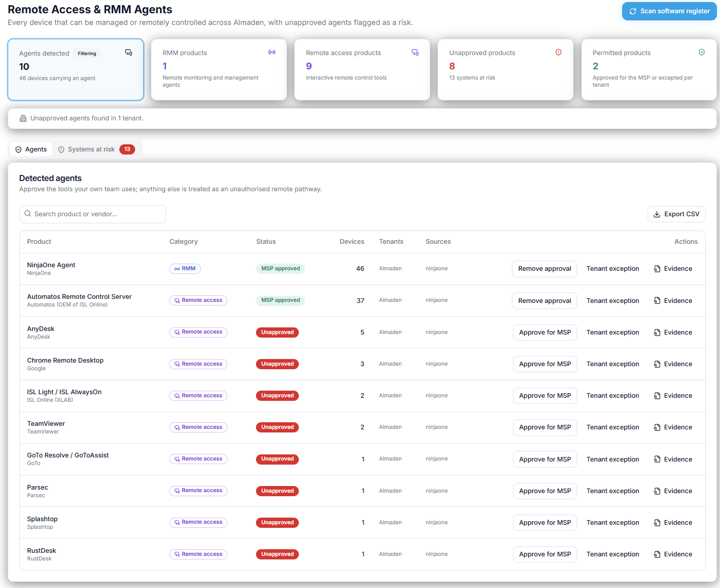
Task: Add Tenant exception for Chrome Remote Desktop
Action: coord(612,364)
